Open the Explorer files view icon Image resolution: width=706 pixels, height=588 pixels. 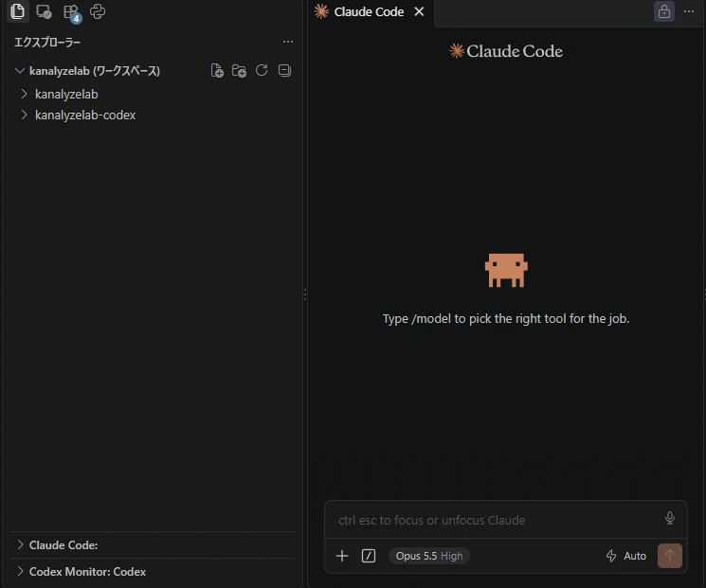click(17, 11)
